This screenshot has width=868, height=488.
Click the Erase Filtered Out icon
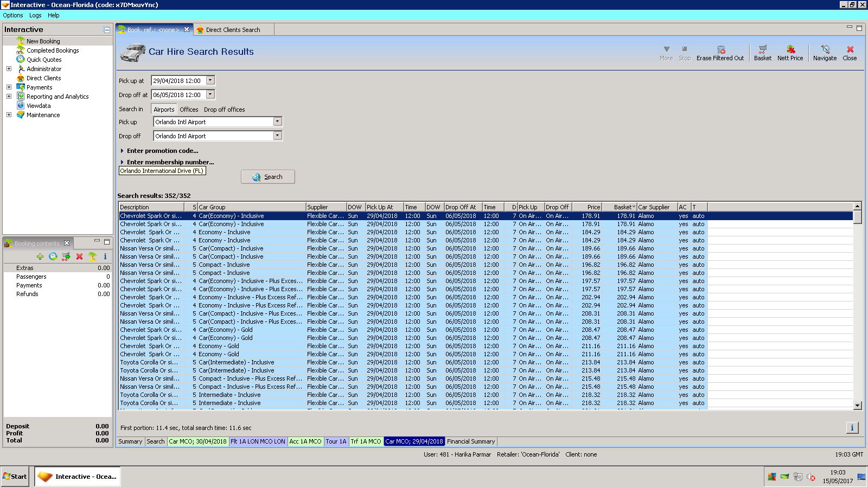[720, 49]
